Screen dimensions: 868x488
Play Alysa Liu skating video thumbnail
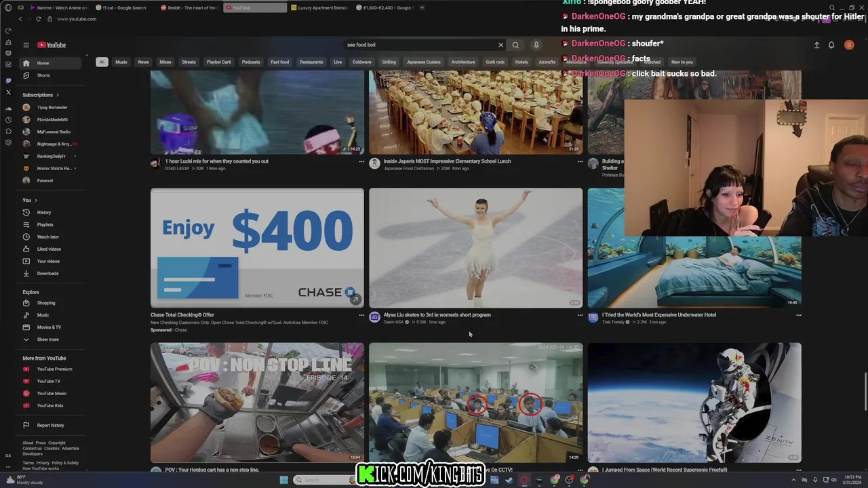pos(475,248)
